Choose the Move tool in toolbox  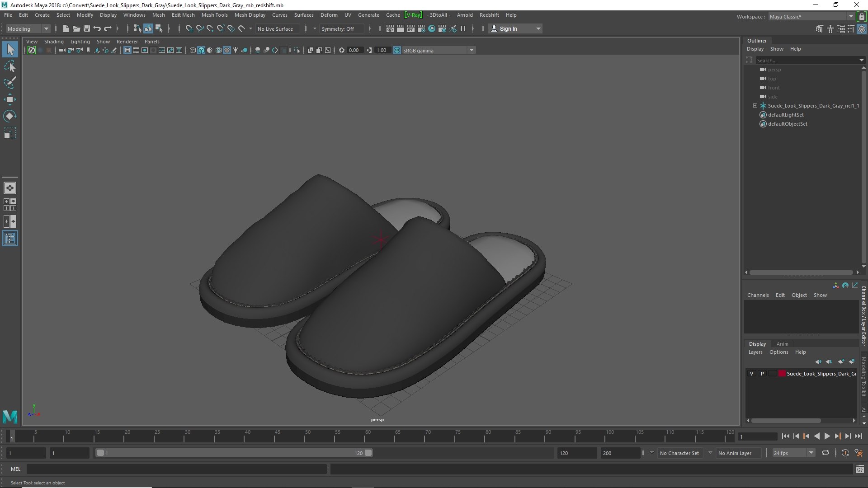click(10, 99)
